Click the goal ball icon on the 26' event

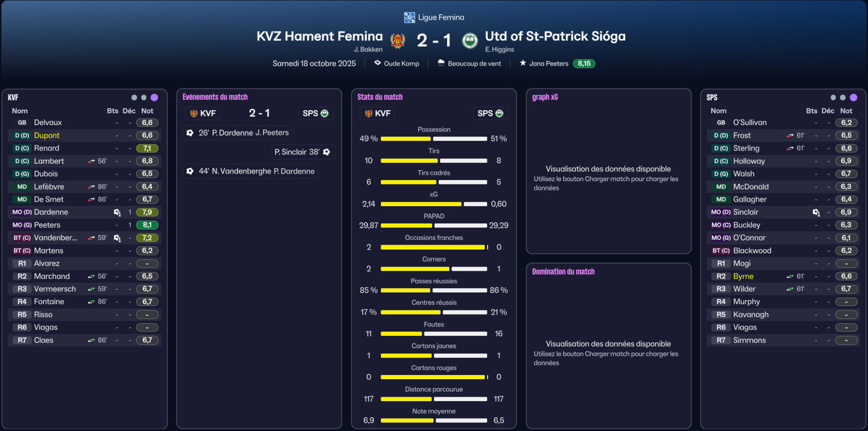click(x=190, y=133)
